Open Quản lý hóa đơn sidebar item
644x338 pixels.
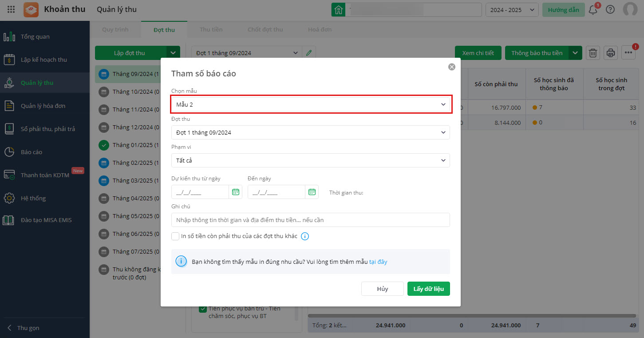tap(43, 106)
